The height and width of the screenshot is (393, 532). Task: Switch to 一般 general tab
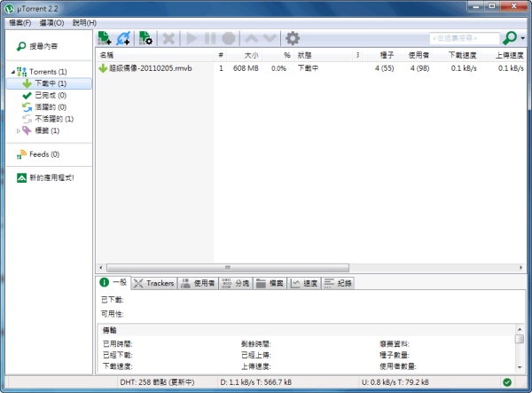[113, 283]
